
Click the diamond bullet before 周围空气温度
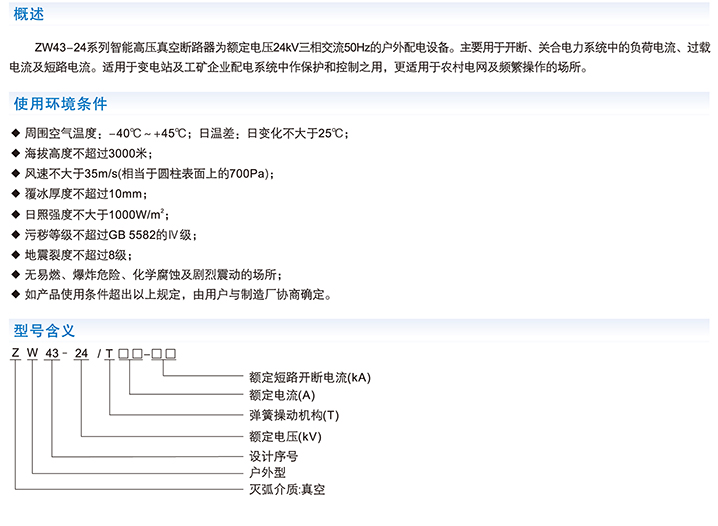coord(14,134)
